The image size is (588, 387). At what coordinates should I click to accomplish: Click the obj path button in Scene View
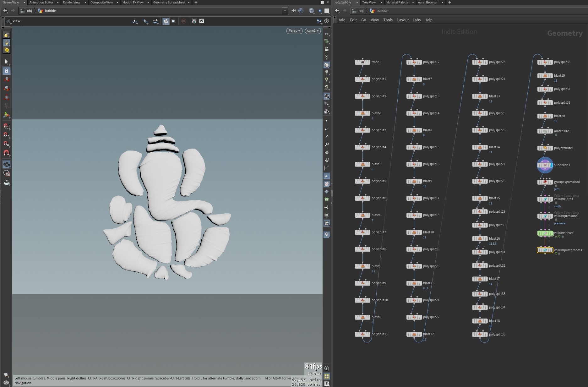click(x=26, y=11)
